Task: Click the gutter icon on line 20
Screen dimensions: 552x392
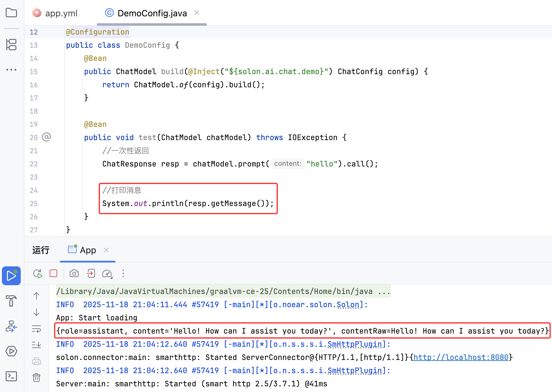Action: 47,137
